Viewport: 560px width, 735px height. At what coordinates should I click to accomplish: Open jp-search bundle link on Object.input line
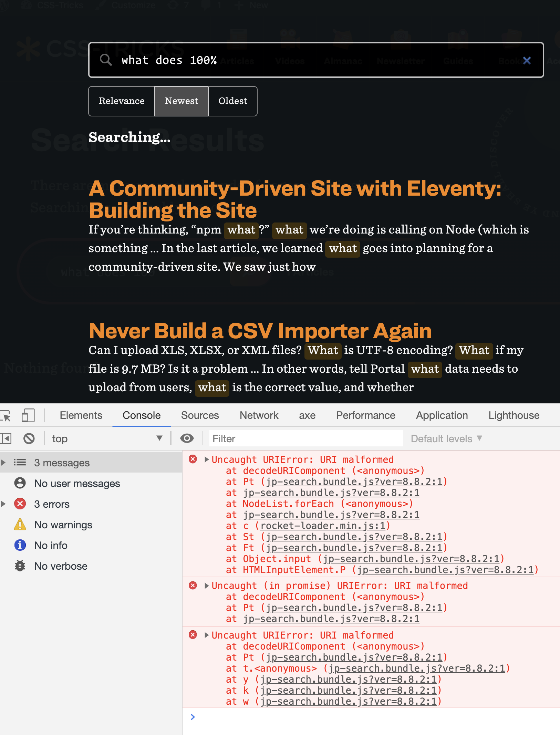[x=411, y=559]
